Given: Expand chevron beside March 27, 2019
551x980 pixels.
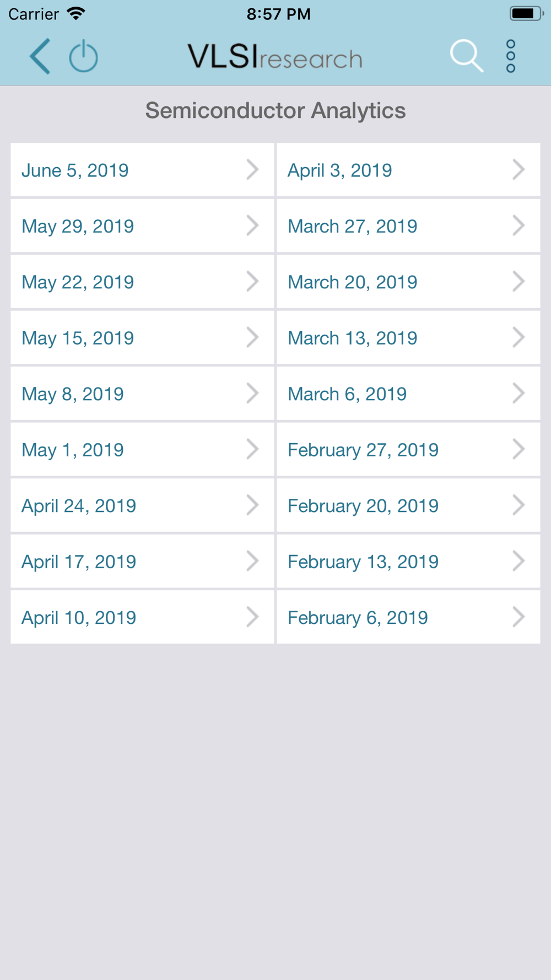Looking at the screenshot, I should click(518, 225).
